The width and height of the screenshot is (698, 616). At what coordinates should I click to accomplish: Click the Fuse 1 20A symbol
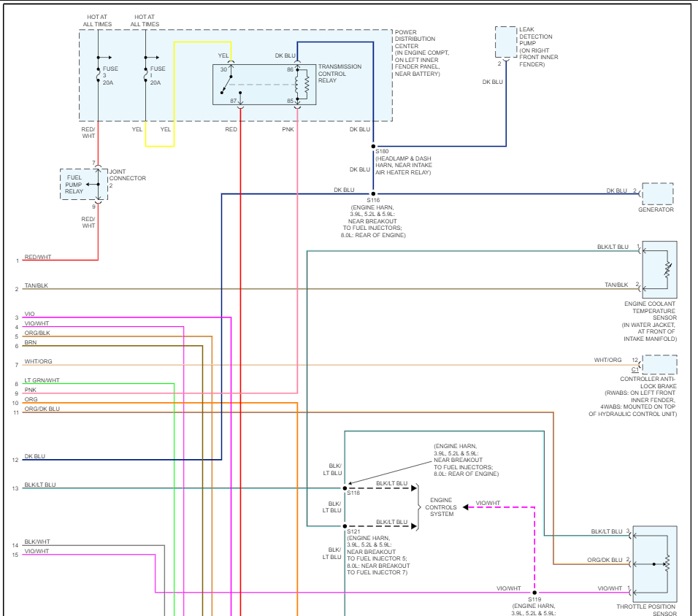(145, 74)
